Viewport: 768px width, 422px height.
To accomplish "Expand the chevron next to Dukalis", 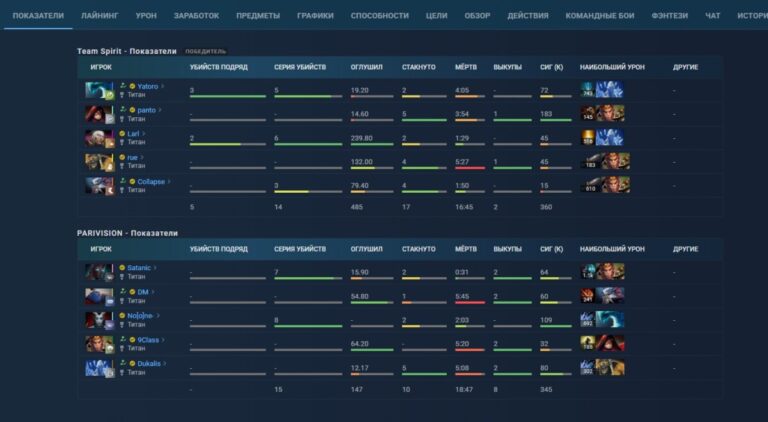I will 165,364.
